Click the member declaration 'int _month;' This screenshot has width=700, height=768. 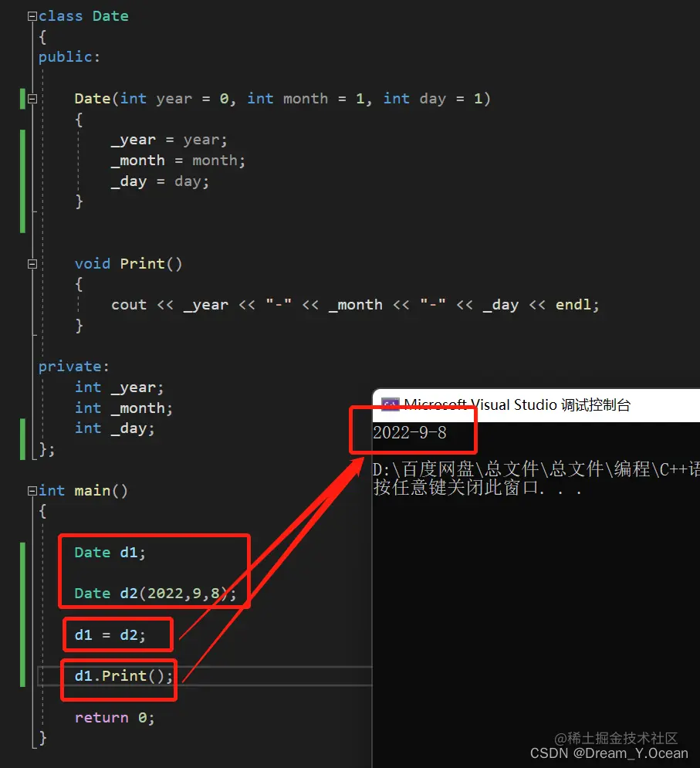point(123,408)
